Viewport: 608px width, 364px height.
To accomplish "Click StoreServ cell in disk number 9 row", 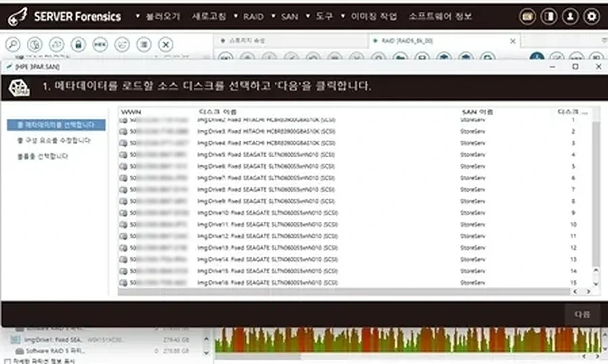I will 473,213.
